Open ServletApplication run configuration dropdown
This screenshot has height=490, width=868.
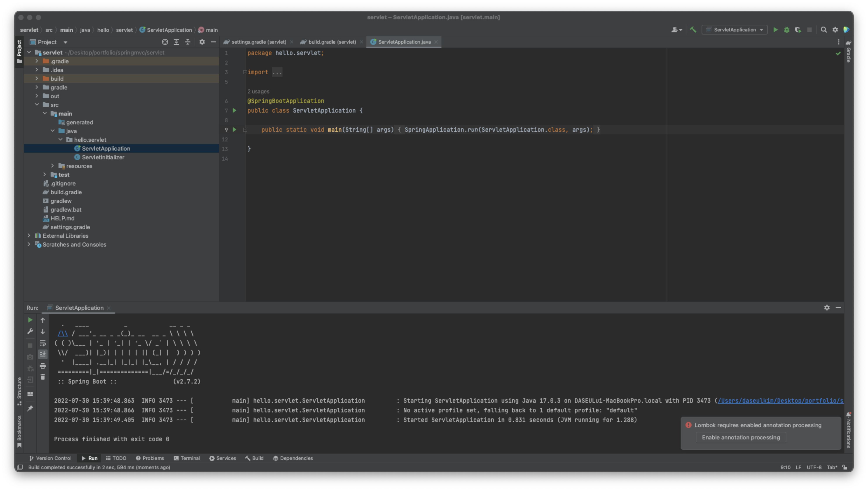pos(735,30)
